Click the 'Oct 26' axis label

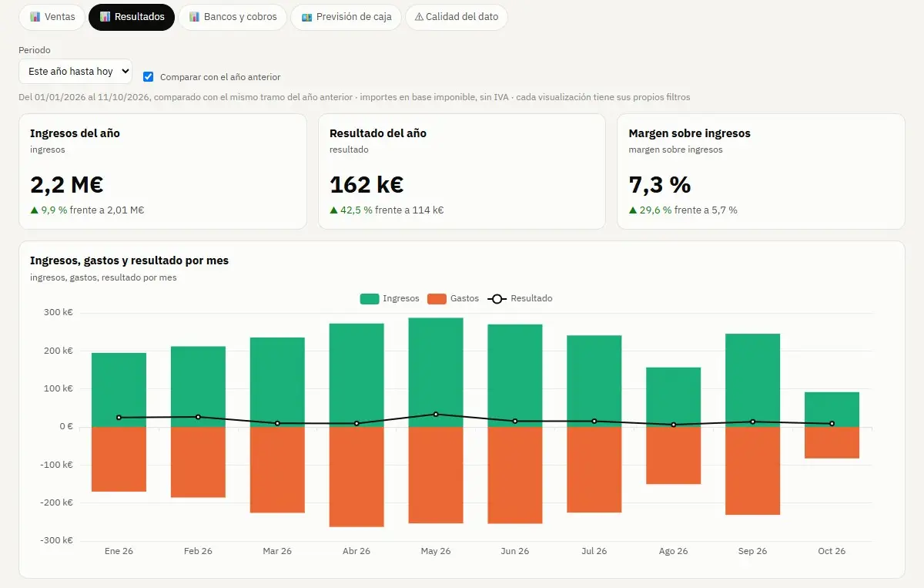tap(832, 551)
